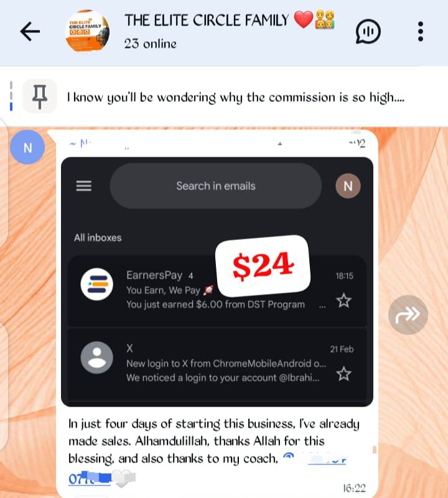Screen dimensions: 448x498
Task: Click the Search in emails field
Action: pyautogui.click(x=215, y=186)
